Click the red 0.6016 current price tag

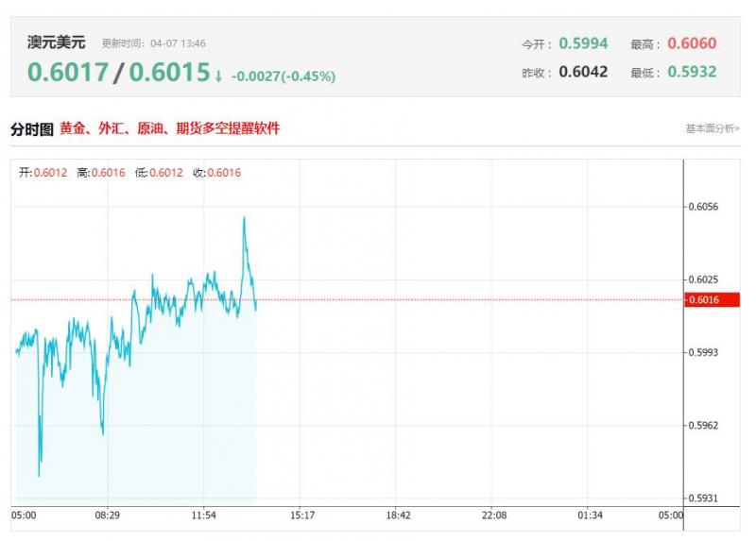click(x=713, y=299)
